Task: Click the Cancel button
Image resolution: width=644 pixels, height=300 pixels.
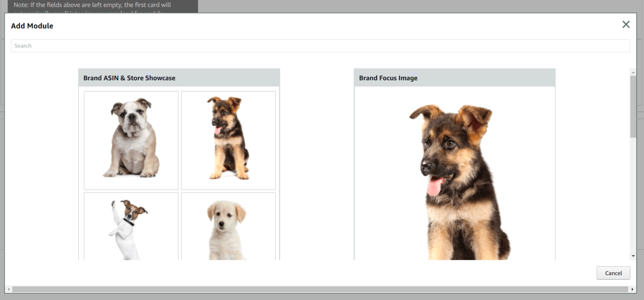Action: (613, 273)
